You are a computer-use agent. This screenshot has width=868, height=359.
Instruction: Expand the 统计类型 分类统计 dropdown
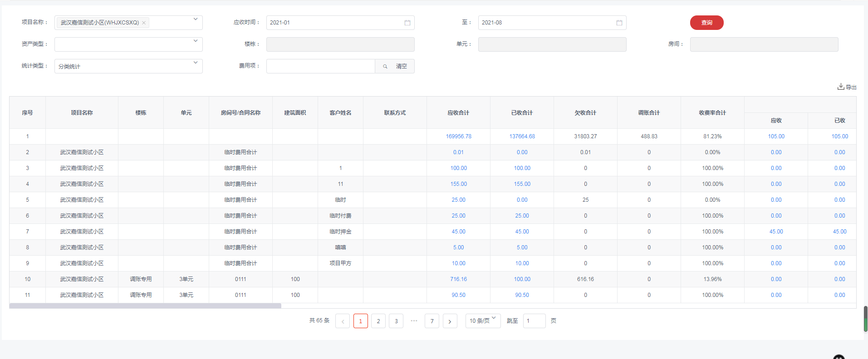click(196, 63)
